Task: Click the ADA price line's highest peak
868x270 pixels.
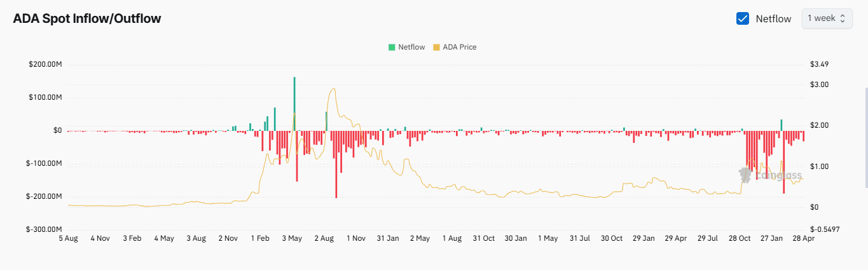Action: pos(334,89)
